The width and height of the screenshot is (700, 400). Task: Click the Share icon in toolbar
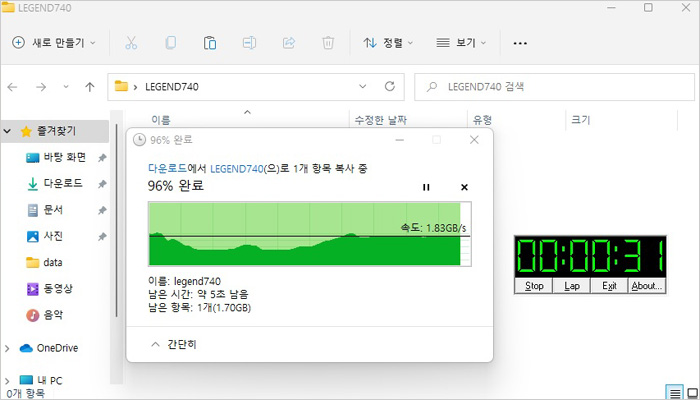pyautogui.click(x=289, y=43)
